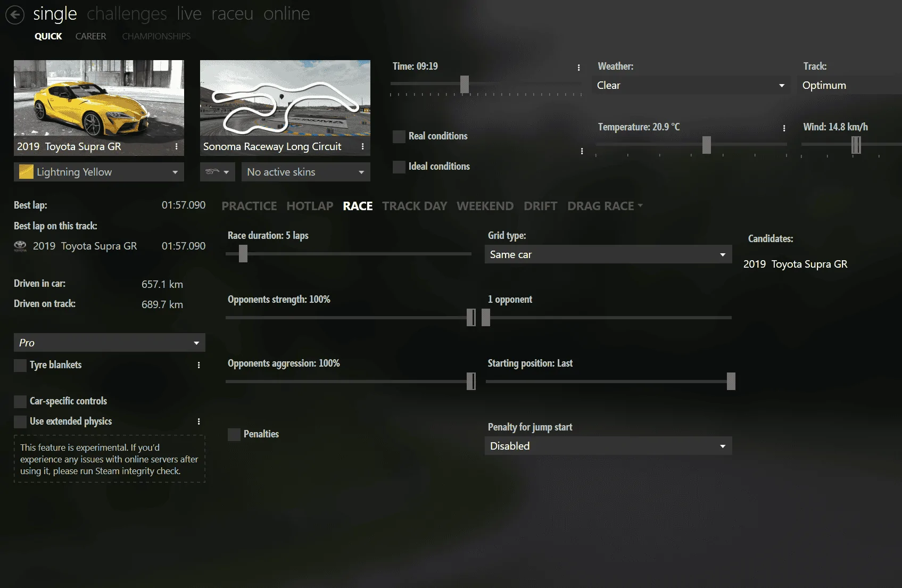Image resolution: width=902 pixels, height=588 pixels.
Task: Open the Championships tab
Action: click(156, 36)
